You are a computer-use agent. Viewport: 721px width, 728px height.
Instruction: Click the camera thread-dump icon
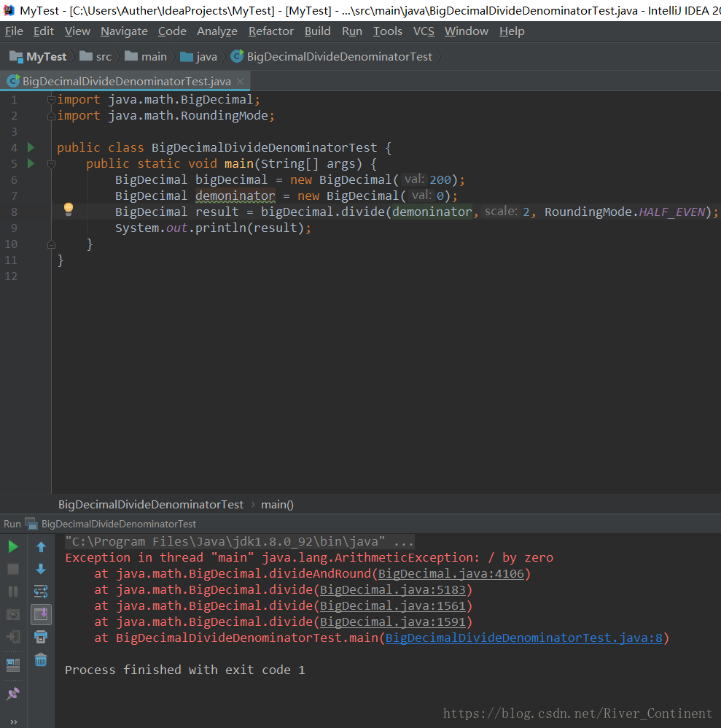(x=12, y=613)
